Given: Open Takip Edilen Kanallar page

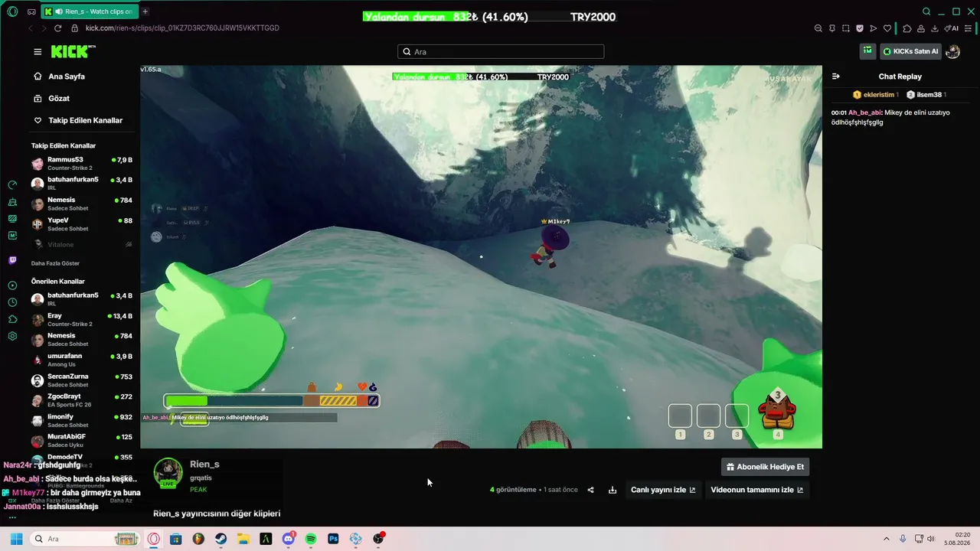Looking at the screenshot, I should (78, 120).
